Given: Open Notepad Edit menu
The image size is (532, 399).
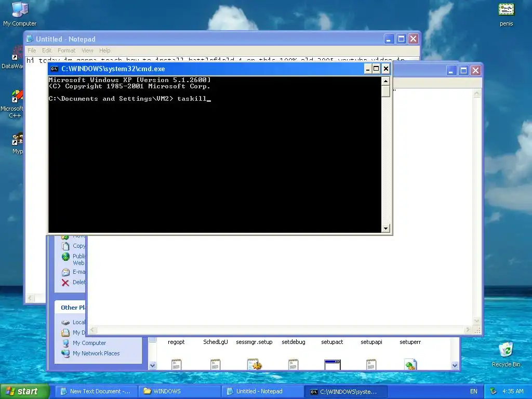Looking at the screenshot, I should click(47, 50).
